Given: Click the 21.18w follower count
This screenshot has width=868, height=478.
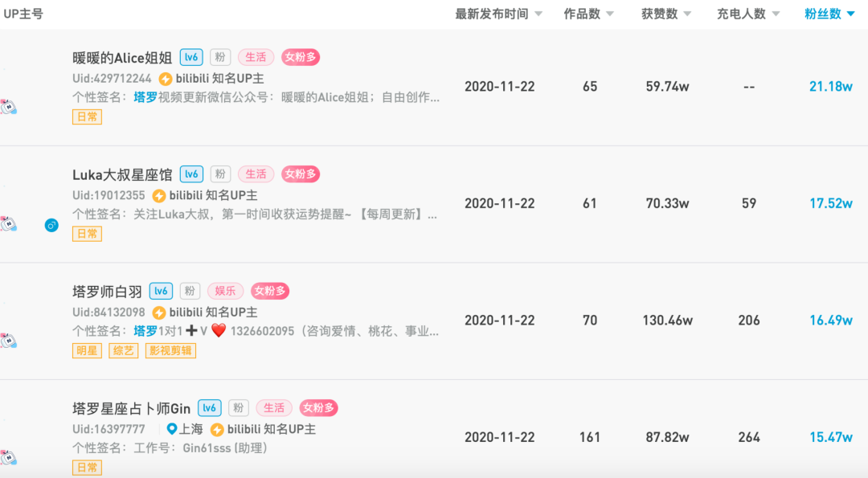Looking at the screenshot, I should click(830, 86).
